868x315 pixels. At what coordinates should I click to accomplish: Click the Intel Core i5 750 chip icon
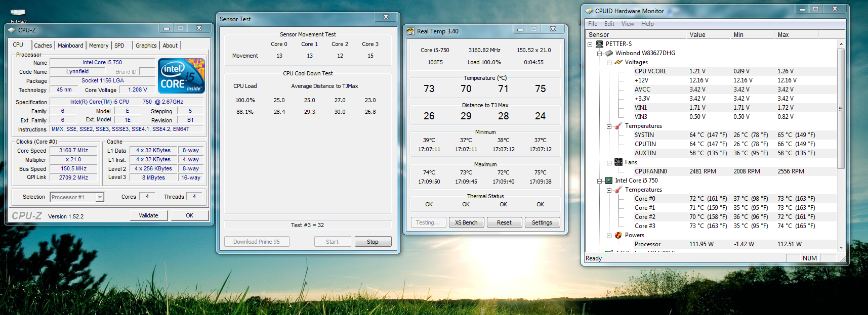(x=609, y=181)
